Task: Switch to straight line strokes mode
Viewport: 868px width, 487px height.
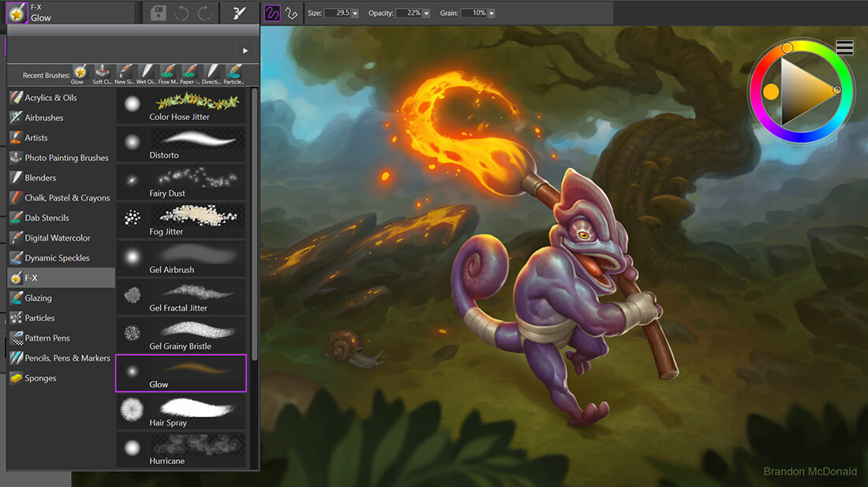Action: (292, 13)
